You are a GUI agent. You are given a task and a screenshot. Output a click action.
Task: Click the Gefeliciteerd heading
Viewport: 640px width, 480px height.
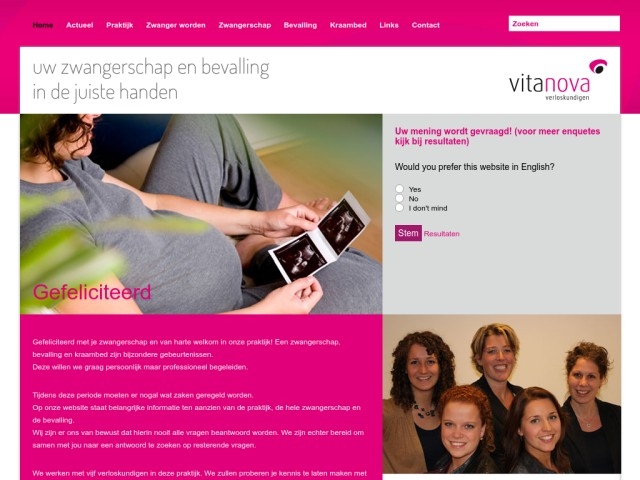click(92, 292)
